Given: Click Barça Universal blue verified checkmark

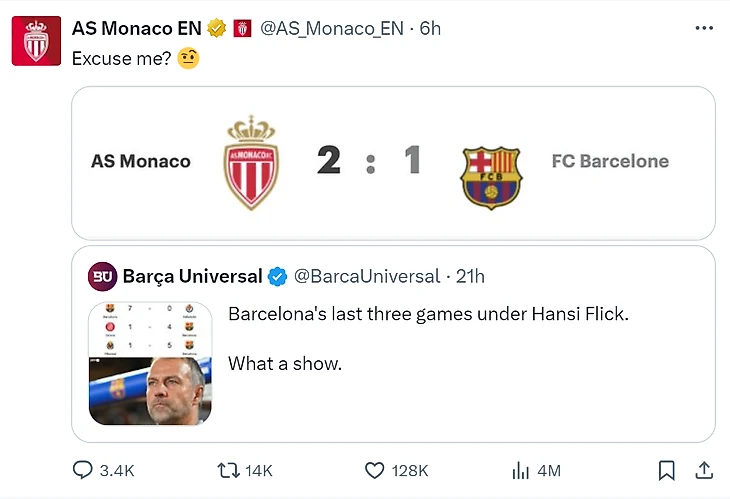Looking at the screenshot, I should [279, 276].
